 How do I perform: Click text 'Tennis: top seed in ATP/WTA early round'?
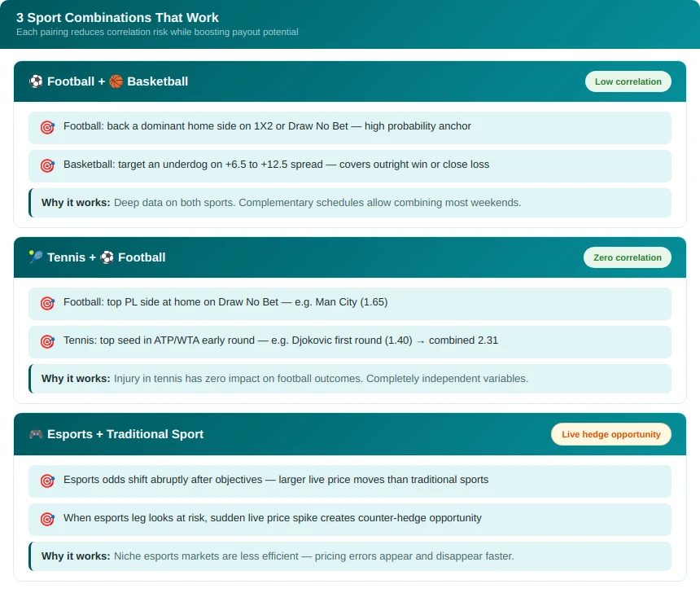(281, 340)
